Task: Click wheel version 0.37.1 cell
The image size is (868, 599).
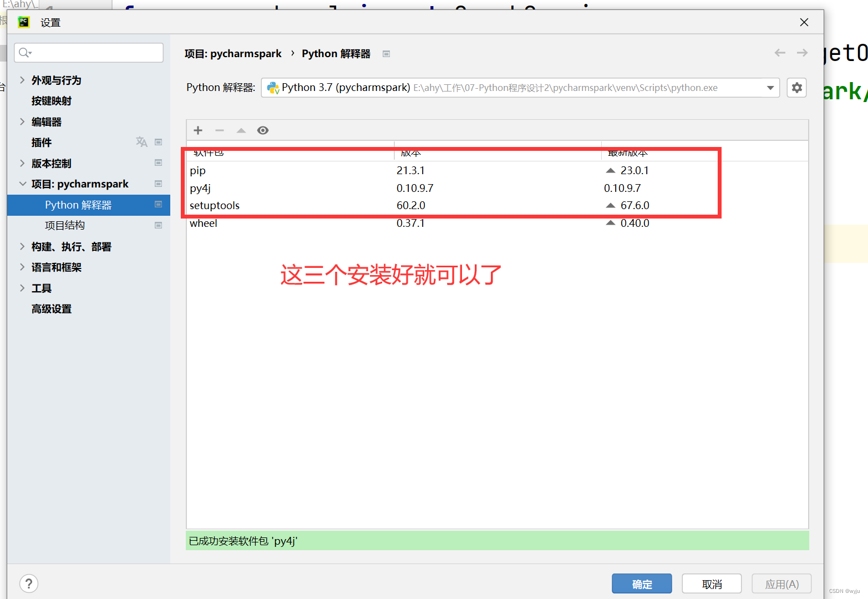Action: [x=410, y=223]
